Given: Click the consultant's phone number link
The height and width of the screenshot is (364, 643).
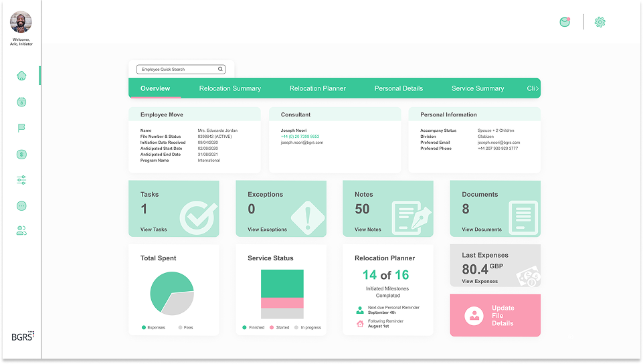Looking at the screenshot, I should [300, 136].
